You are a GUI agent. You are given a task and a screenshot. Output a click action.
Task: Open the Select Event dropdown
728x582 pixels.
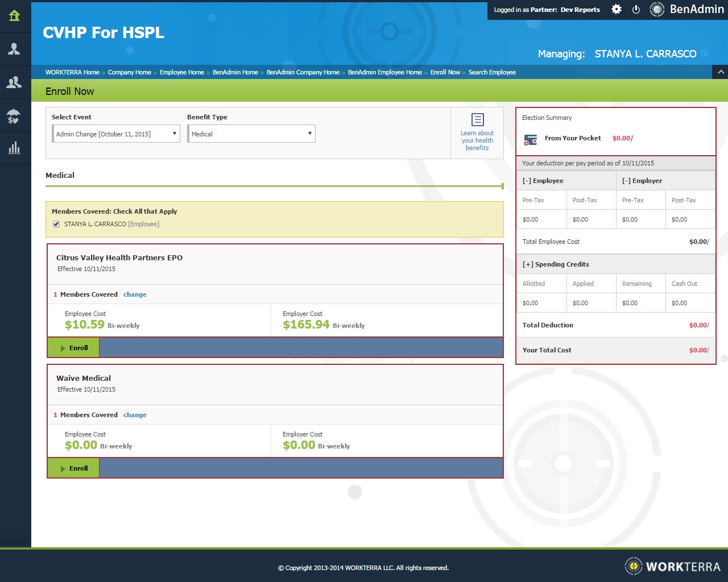click(116, 134)
